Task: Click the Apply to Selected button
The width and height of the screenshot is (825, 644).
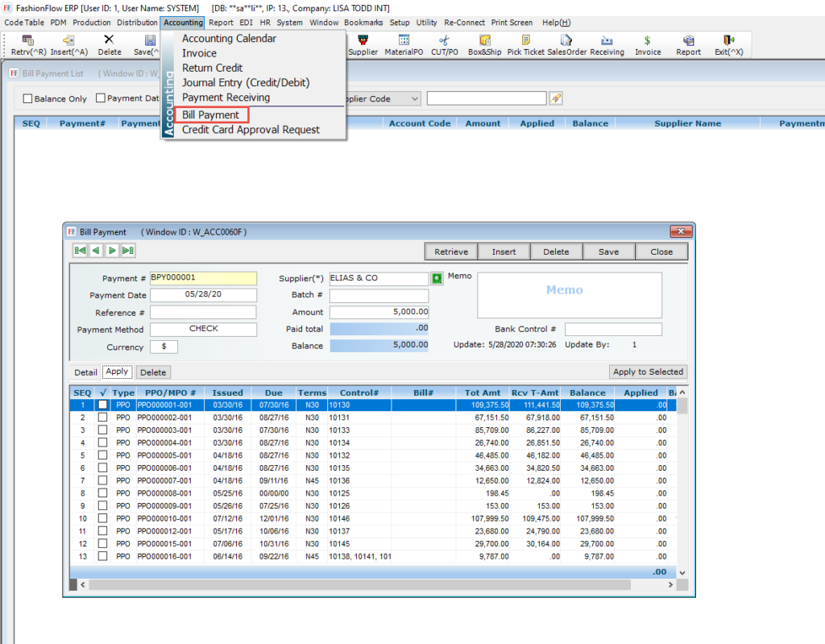Action: 648,372
